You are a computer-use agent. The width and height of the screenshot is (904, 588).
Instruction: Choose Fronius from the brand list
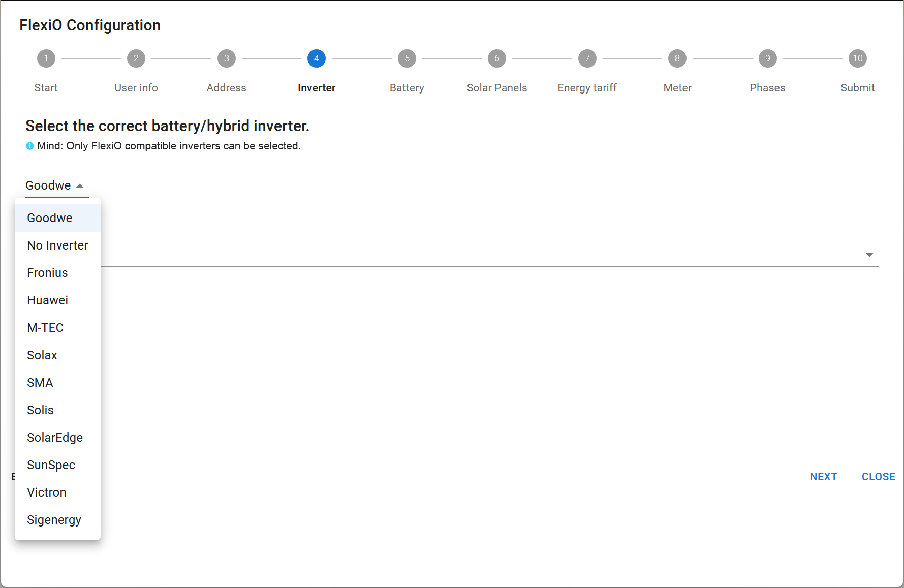[47, 273]
